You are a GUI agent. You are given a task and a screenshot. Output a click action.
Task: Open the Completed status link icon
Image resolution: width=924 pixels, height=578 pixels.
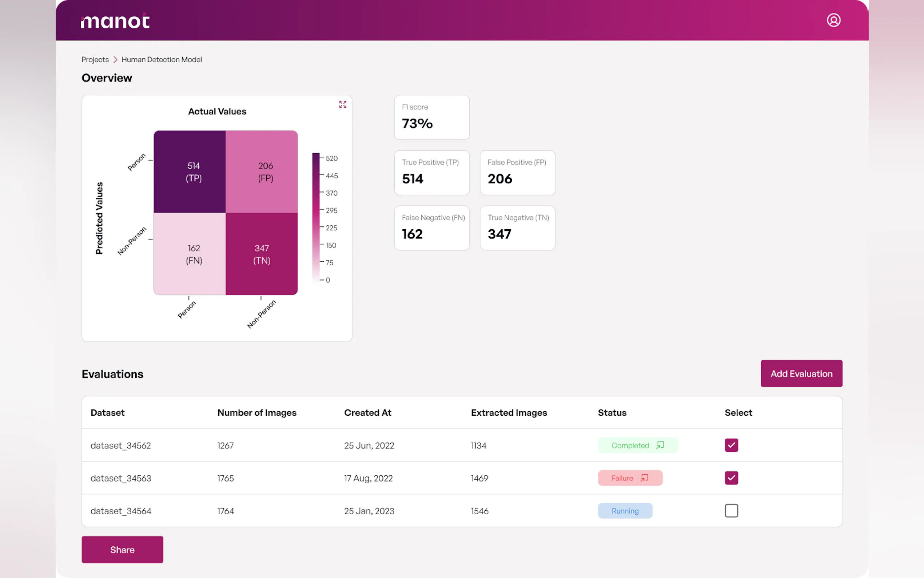[660, 445]
